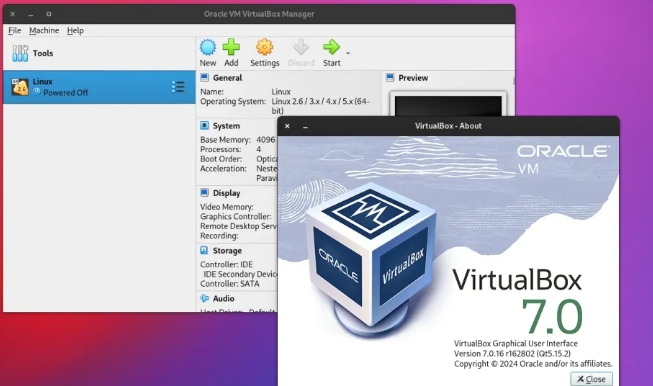Screen dimensions: 653x386
Task: Click the Linux VM OS icon
Action: [x=20, y=87]
